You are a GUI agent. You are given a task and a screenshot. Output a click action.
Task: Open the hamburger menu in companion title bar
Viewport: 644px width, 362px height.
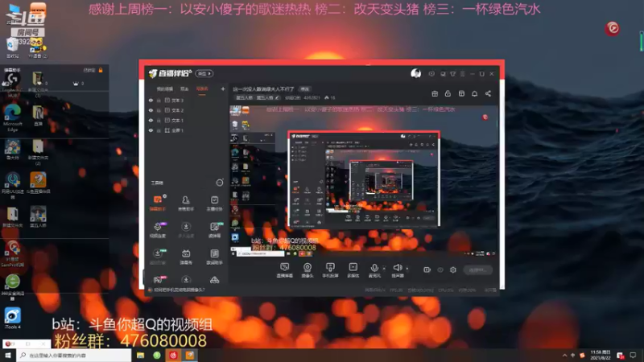coord(462,74)
